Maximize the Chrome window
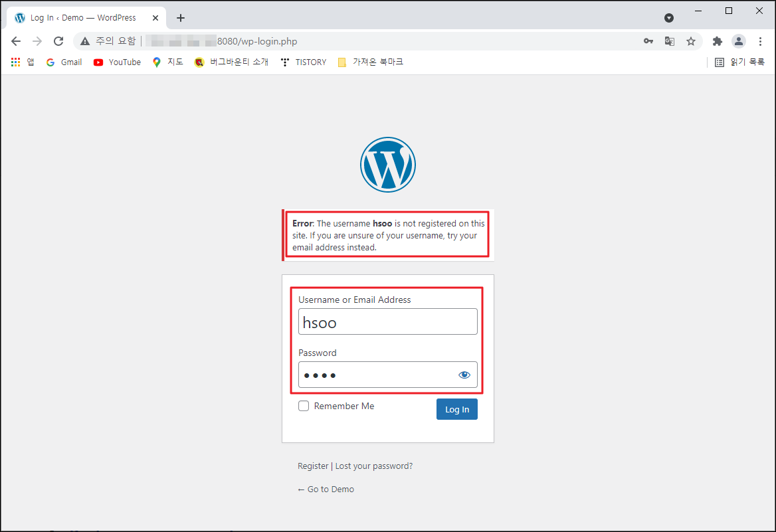776x532 pixels. (x=728, y=11)
